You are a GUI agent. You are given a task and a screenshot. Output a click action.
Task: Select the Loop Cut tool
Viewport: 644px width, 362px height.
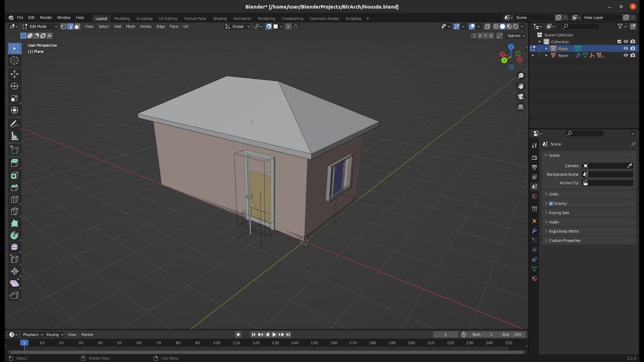15,200
